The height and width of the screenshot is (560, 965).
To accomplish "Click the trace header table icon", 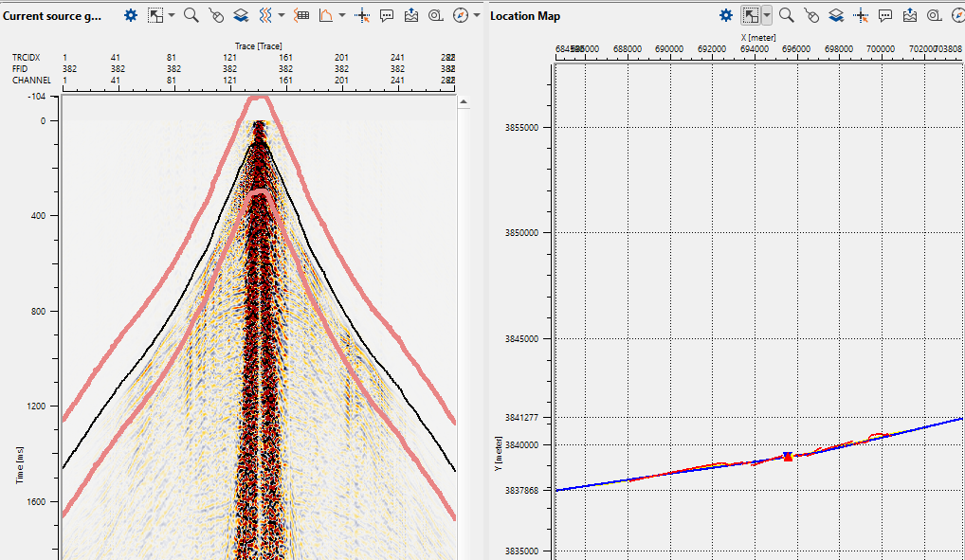I will 301,15.
